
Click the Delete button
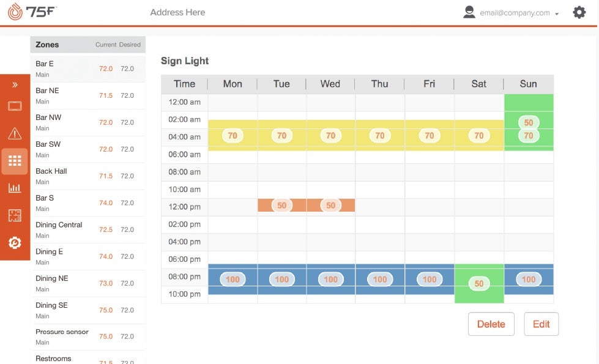491,324
